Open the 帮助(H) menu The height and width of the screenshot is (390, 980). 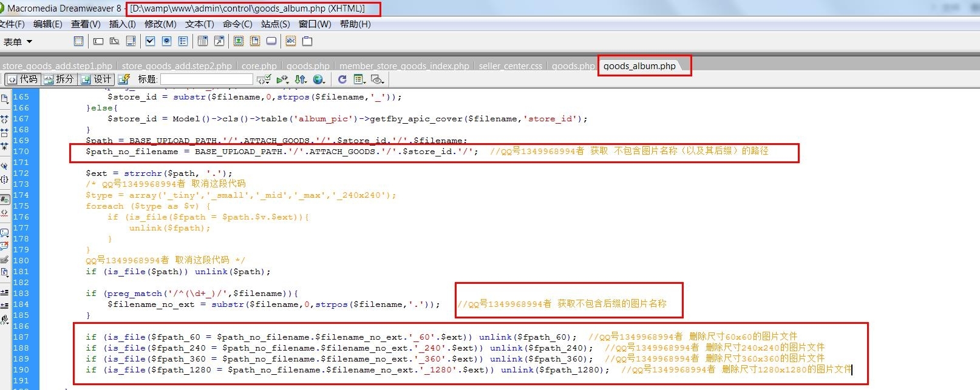point(355,24)
